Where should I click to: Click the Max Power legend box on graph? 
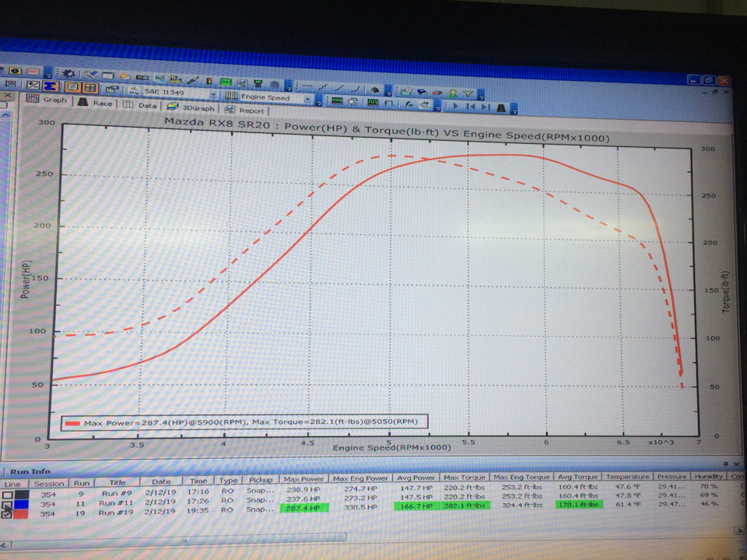[x=244, y=422]
